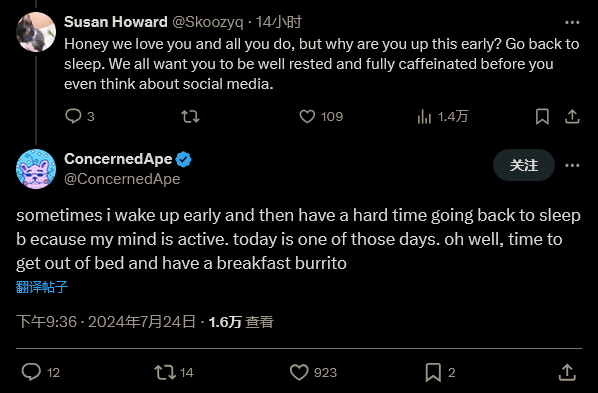Open @ConcernedApe handle link
Image resolution: width=598 pixels, height=393 pixels.
(122, 179)
